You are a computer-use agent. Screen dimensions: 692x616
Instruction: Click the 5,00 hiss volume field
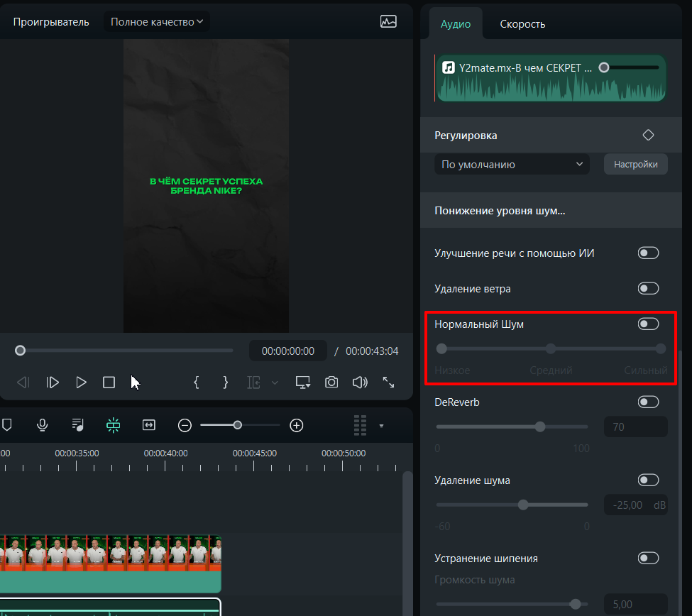pyautogui.click(x=635, y=604)
